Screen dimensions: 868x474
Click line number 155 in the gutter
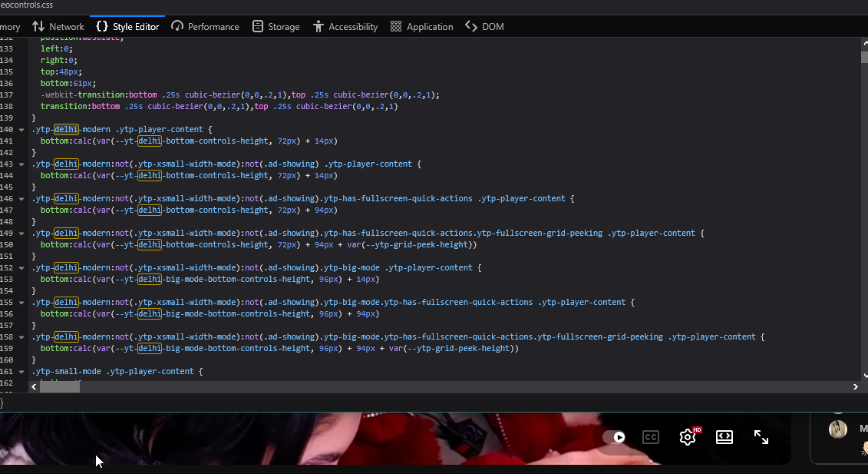(6, 302)
